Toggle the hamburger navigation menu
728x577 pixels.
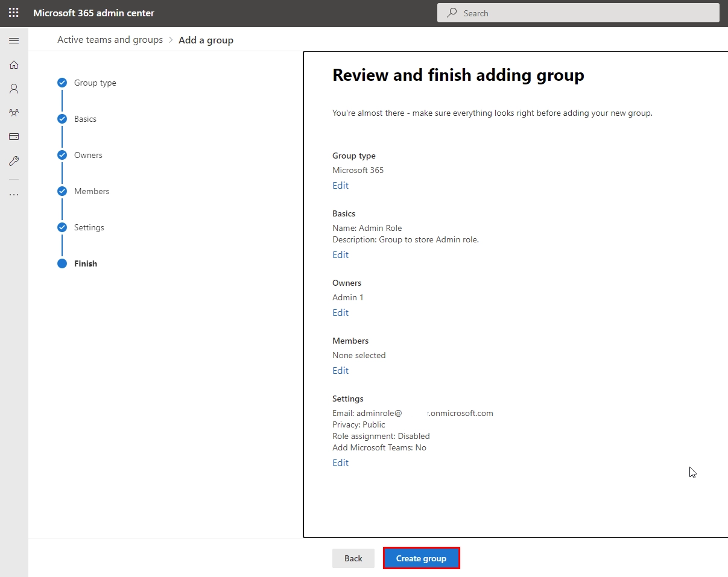(14, 40)
